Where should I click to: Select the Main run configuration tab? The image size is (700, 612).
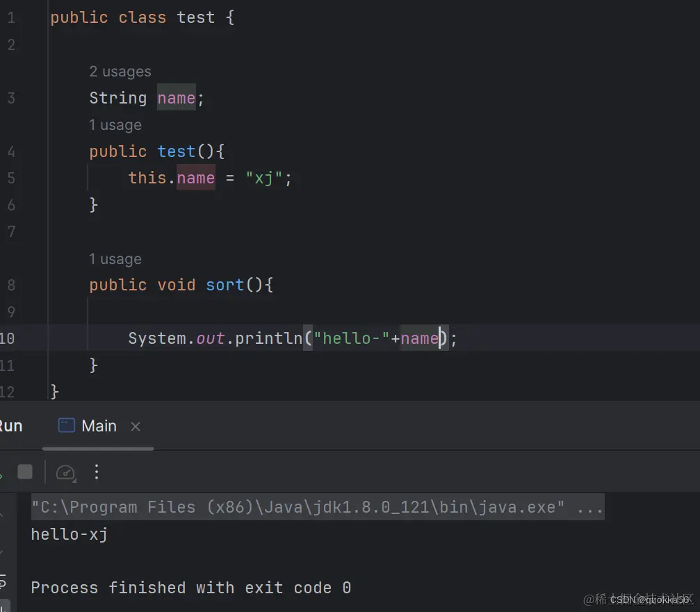pyautogui.click(x=99, y=426)
